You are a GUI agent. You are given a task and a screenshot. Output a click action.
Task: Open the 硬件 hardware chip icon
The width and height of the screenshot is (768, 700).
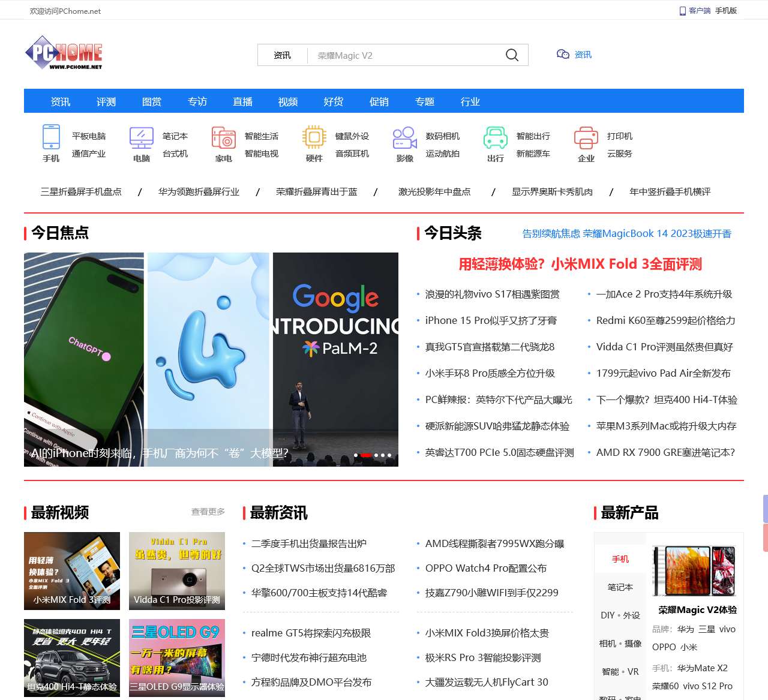tap(314, 137)
